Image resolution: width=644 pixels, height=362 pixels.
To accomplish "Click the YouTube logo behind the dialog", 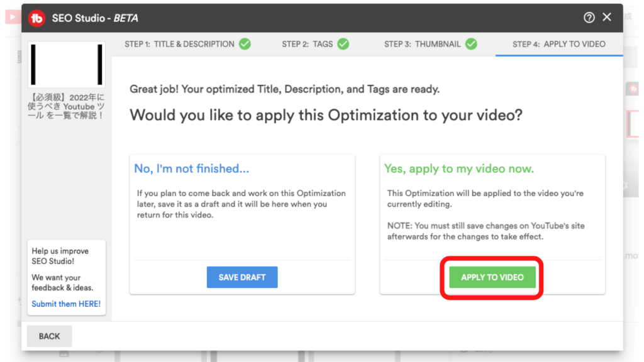I will (x=13, y=17).
